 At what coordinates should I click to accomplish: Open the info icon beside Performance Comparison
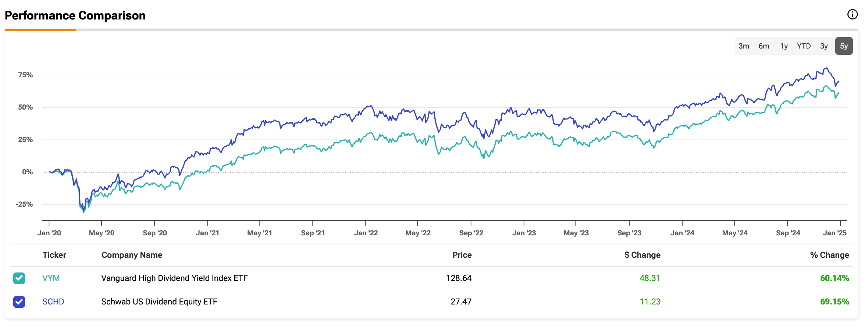point(852,14)
